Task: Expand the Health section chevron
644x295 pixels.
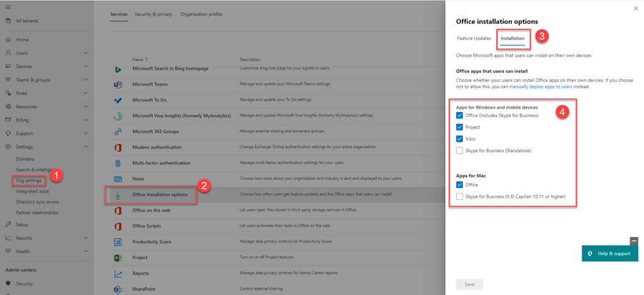Action: click(86, 252)
